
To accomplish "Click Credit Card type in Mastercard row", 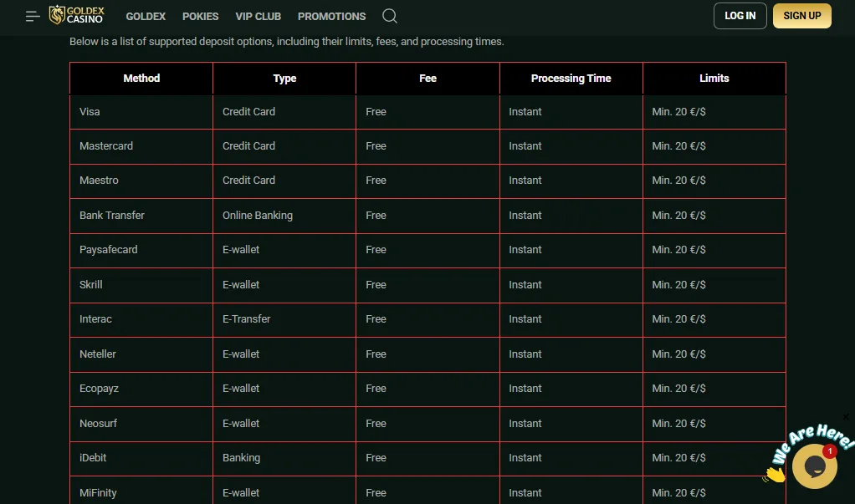I will point(284,146).
